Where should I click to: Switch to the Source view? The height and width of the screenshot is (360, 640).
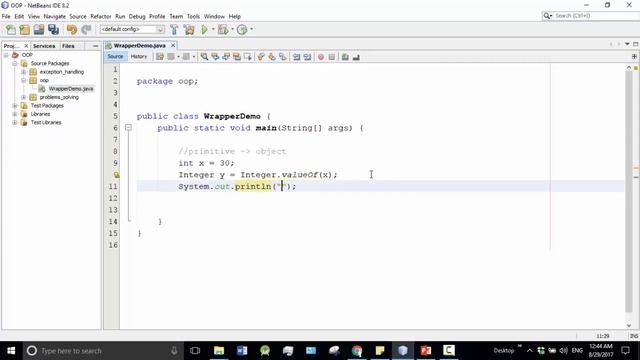[x=116, y=57]
